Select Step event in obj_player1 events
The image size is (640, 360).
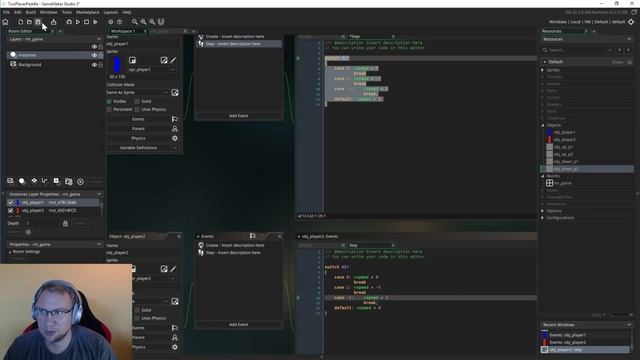239,44
